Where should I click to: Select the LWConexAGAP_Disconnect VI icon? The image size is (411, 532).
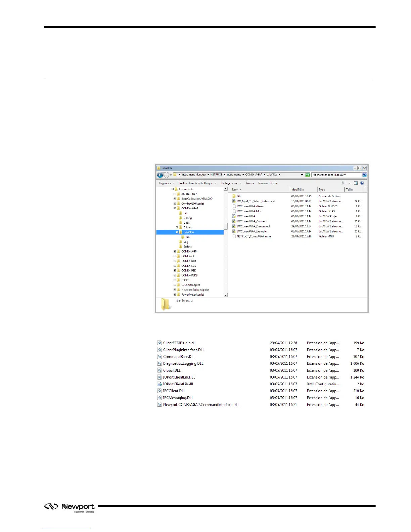[234, 226]
